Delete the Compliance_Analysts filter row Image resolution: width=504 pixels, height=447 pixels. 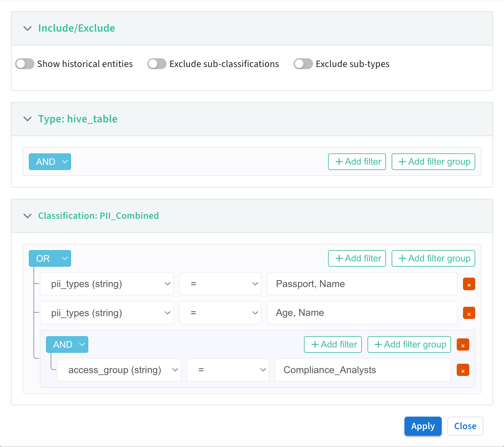coord(463,370)
